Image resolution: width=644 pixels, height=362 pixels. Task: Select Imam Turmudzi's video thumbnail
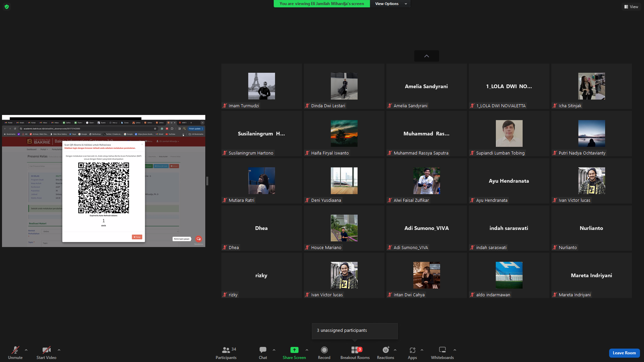click(x=262, y=86)
